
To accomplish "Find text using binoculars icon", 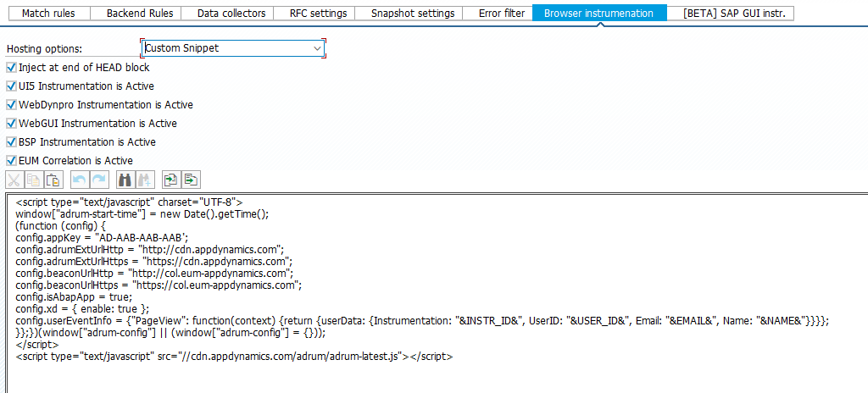I will tap(125, 180).
